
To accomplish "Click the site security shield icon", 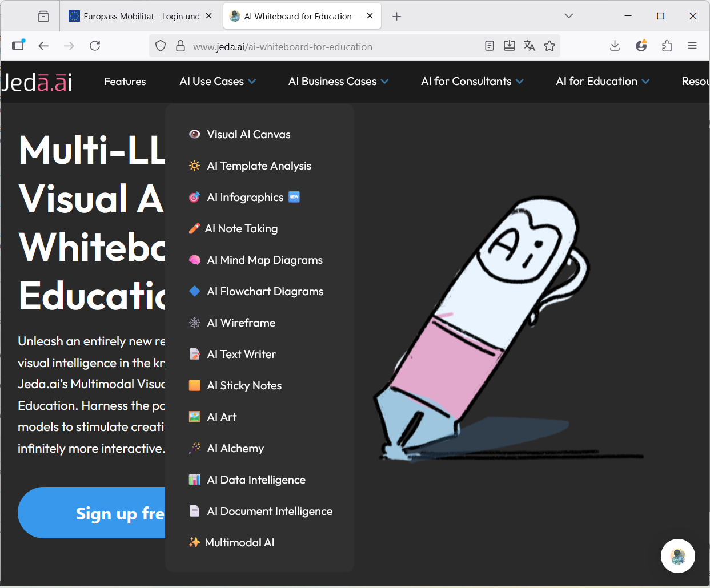I will pyautogui.click(x=161, y=46).
